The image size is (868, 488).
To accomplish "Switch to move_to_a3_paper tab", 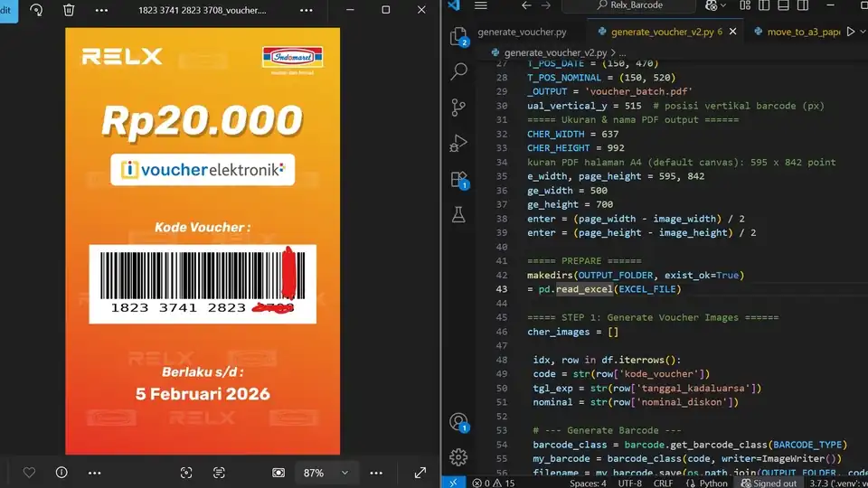I will (804, 32).
